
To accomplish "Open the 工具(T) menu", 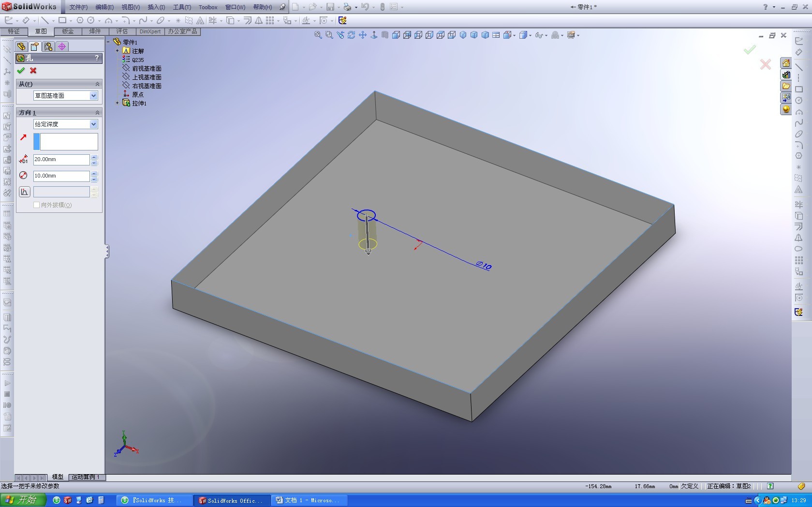I will (182, 7).
